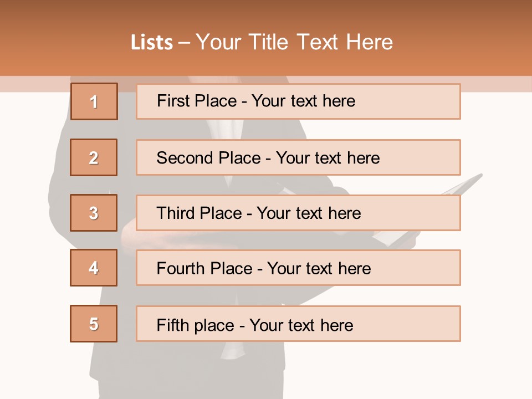Select the box with number 3
This screenshot has width=532, height=399.
point(94,213)
